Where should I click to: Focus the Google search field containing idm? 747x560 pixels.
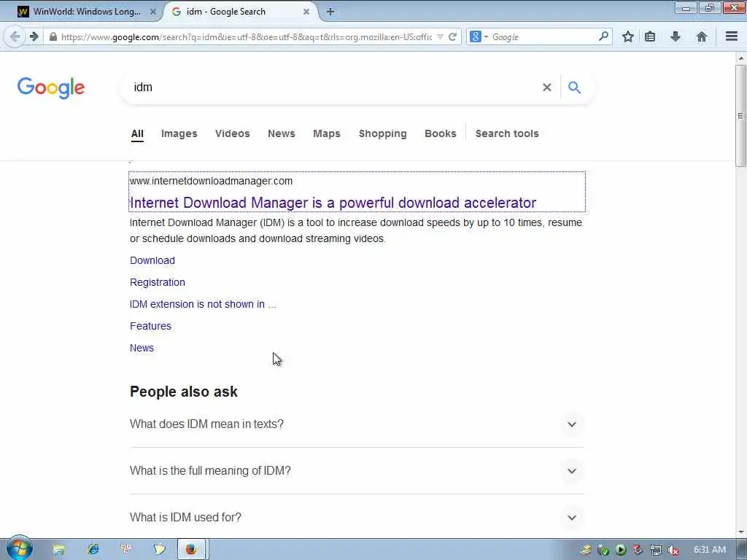point(333,87)
